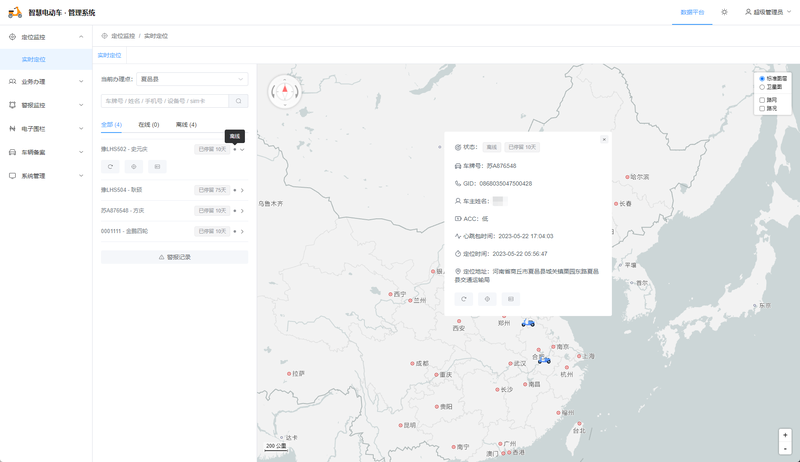This screenshot has height=462, width=800.
Task: Click the vehicle search input field
Action: (x=165, y=101)
